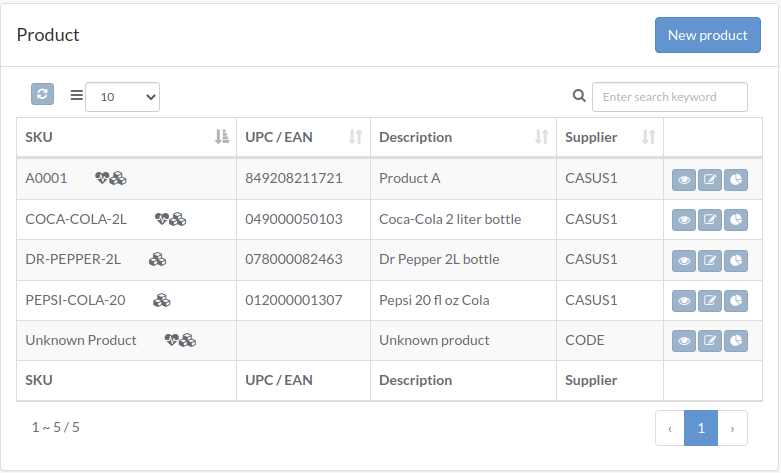Viewport: 781px width, 473px height.
Task: Open the rows-per-page dropdown showing 10
Action: pos(123,97)
